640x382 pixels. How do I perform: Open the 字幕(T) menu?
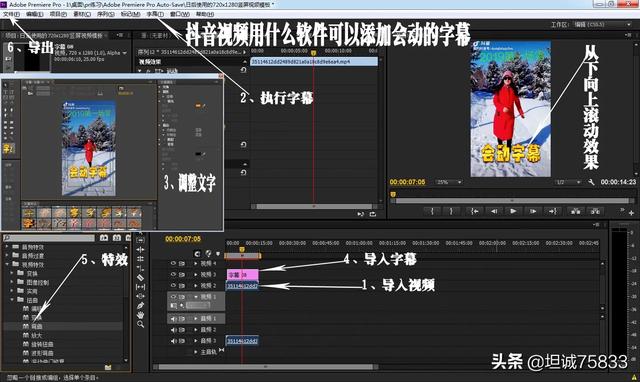(155, 14)
